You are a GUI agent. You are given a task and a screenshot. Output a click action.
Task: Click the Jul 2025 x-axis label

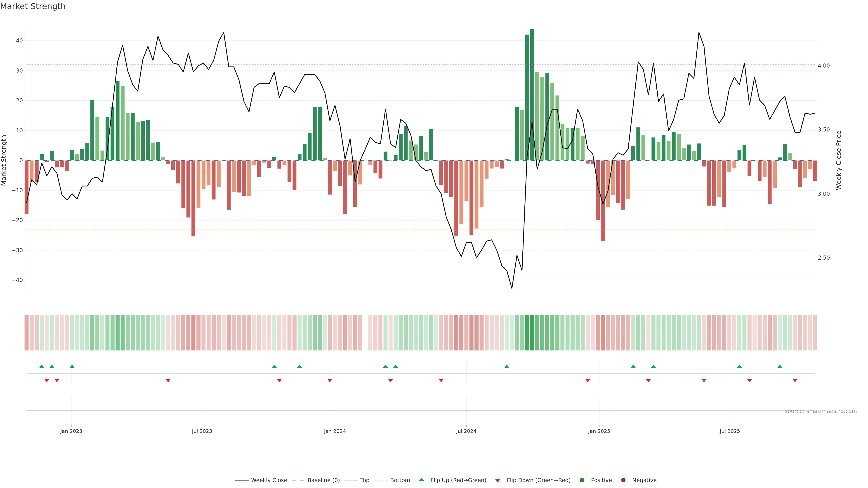(729, 431)
